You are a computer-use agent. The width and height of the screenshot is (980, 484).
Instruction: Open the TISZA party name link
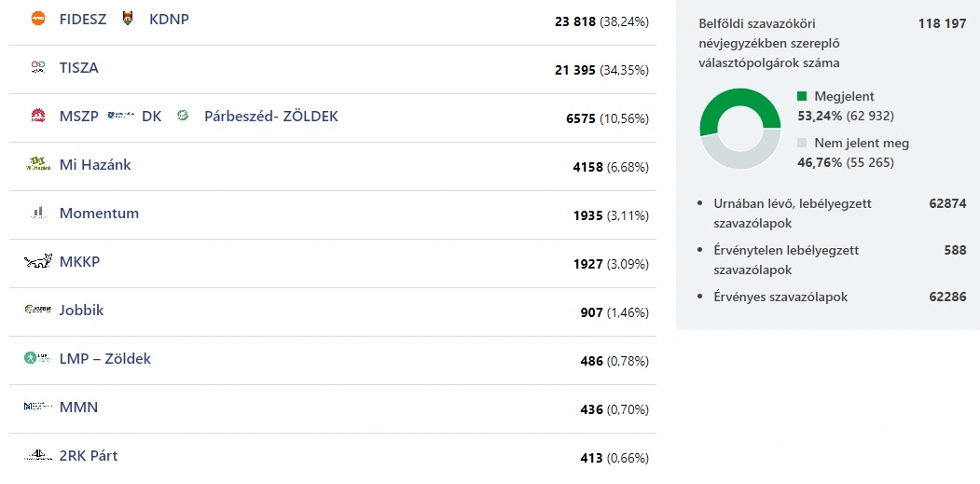[79, 67]
